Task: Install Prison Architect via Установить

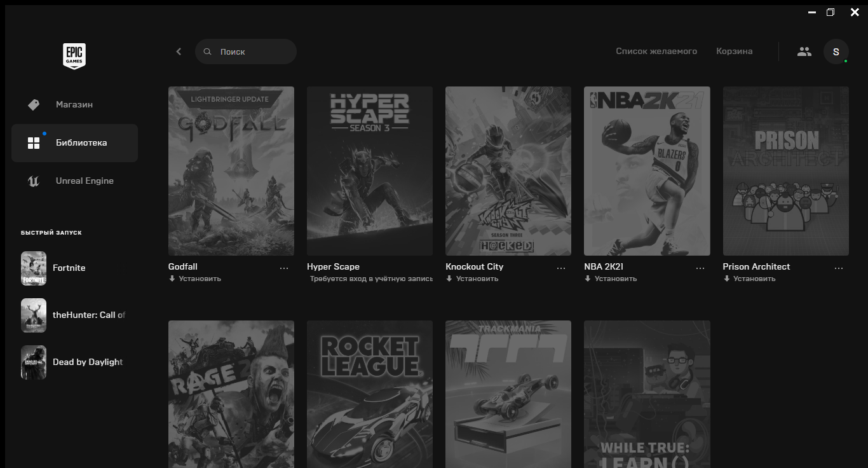Action: (749, 279)
